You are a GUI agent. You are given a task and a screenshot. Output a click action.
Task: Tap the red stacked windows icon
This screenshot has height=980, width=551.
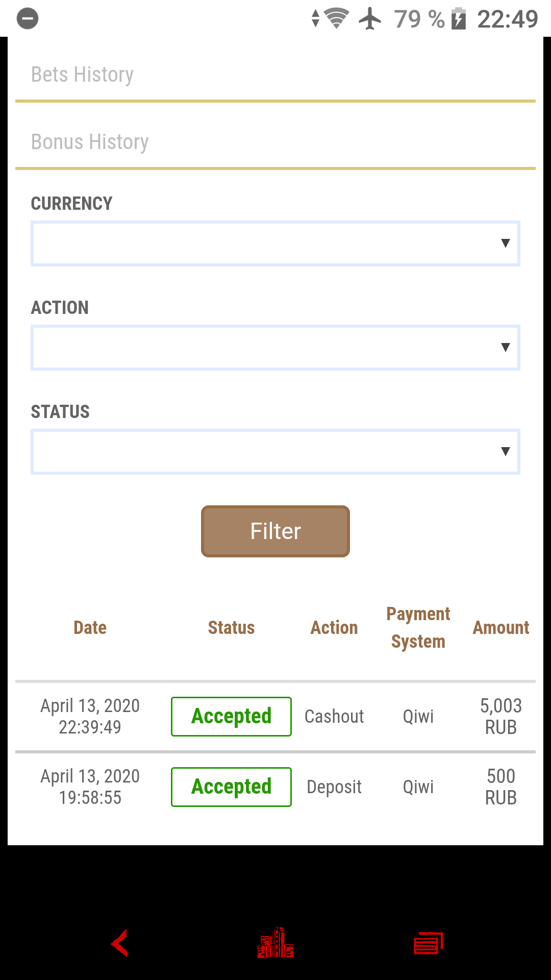point(429,943)
